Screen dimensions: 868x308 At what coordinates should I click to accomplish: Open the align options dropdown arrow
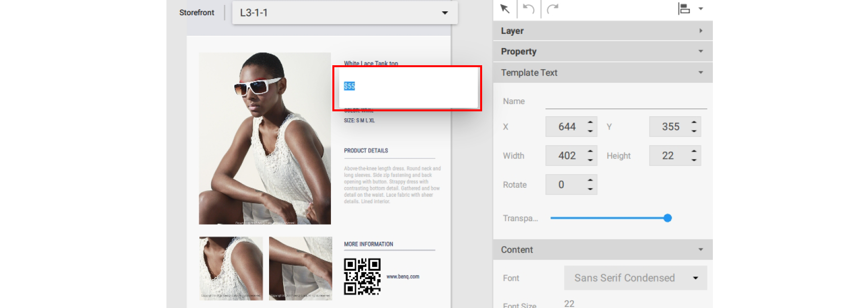701,9
